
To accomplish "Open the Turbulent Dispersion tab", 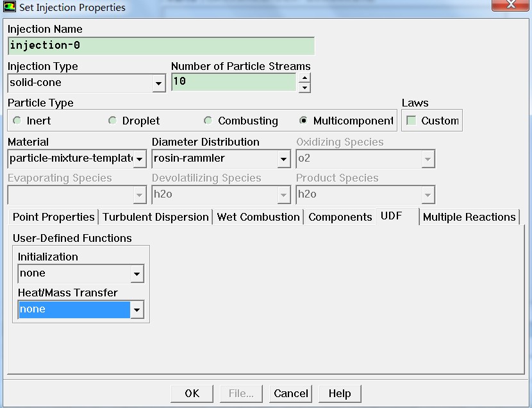I will coord(156,217).
